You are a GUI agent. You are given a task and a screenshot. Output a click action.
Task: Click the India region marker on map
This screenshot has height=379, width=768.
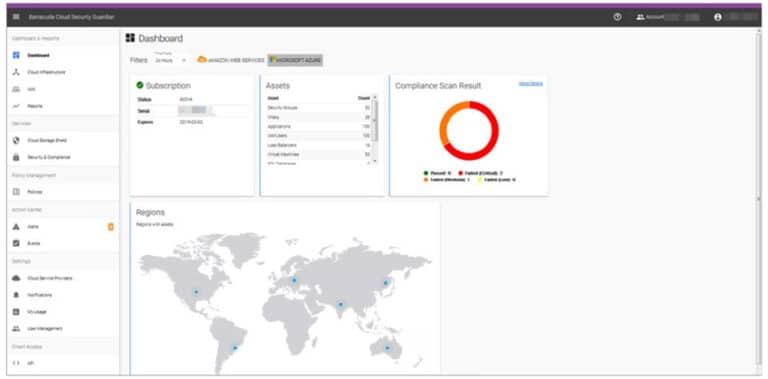click(340, 305)
